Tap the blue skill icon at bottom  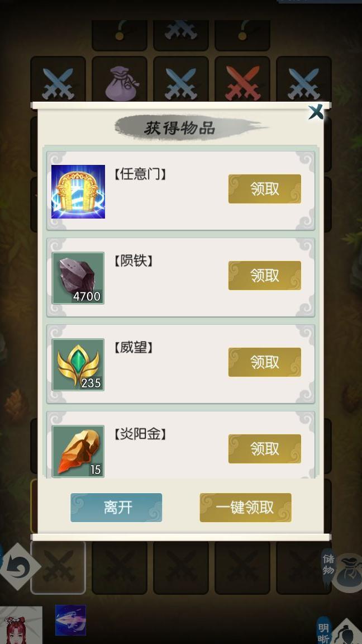point(70,620)
